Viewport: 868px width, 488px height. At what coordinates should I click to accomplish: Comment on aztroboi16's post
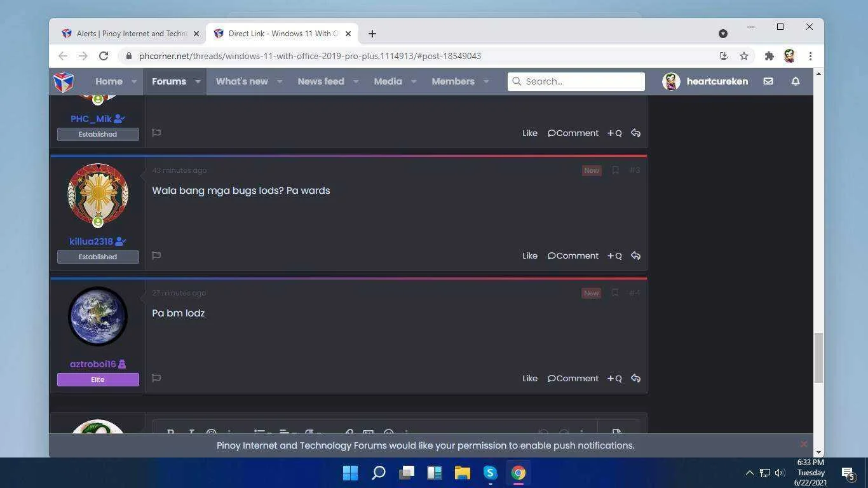pos(573,378)
